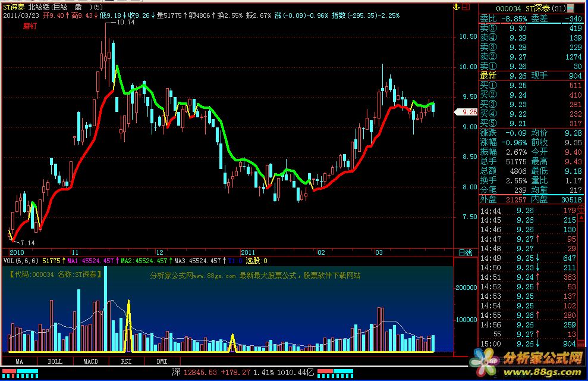The width and height of the screenshot is (588, 381).
Task: Click the 03 month label on time axis
Action: pyautogui.click(x=379, y=252)
